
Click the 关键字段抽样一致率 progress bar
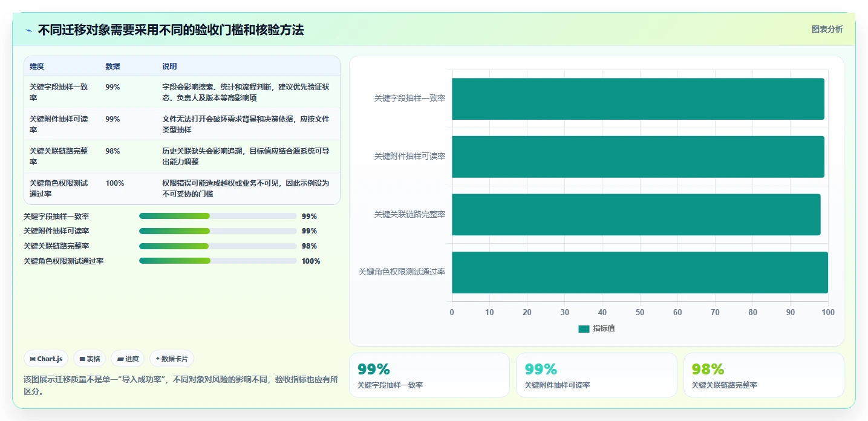[x=218, y=216]
